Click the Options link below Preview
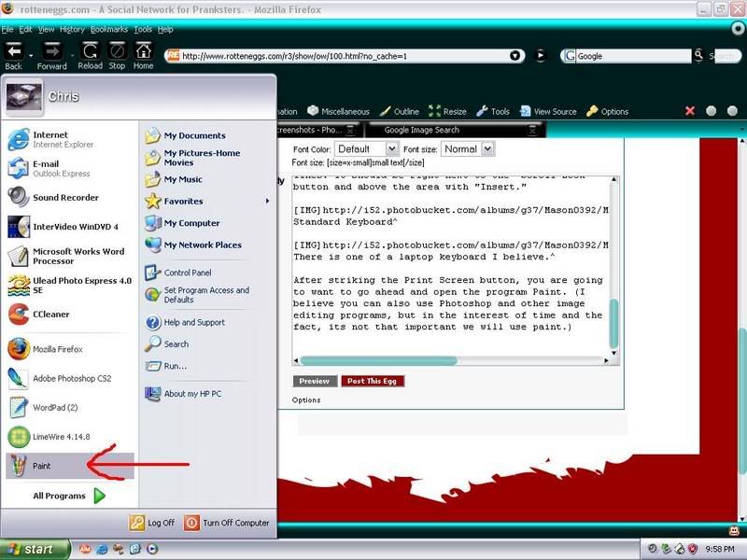Viewport: 747px width, 560px height. point(306,400)
